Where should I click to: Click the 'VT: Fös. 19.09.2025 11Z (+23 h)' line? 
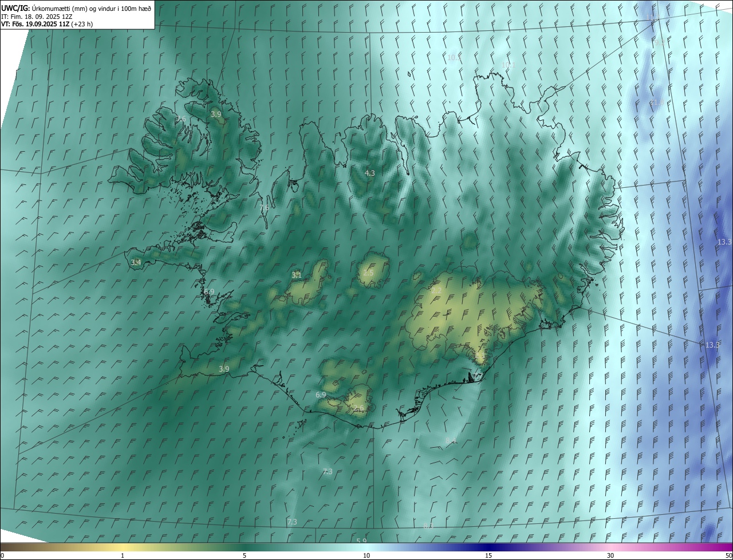[x=47, y=24]
